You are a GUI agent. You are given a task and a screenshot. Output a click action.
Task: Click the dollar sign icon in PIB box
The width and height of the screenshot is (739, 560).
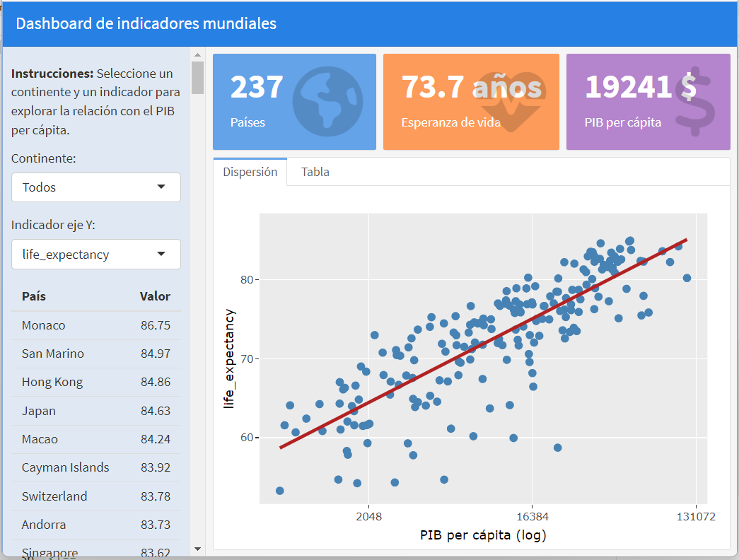coord(695,101)
